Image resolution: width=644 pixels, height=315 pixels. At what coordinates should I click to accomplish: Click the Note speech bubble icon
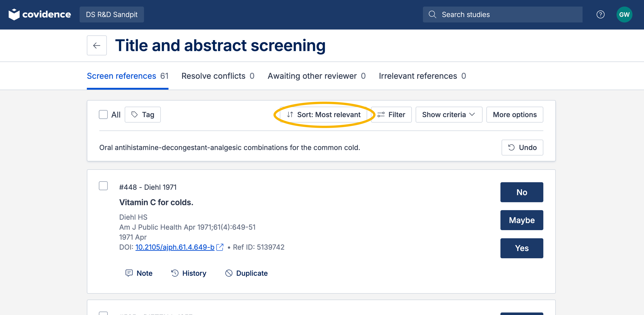click(129, 273)
